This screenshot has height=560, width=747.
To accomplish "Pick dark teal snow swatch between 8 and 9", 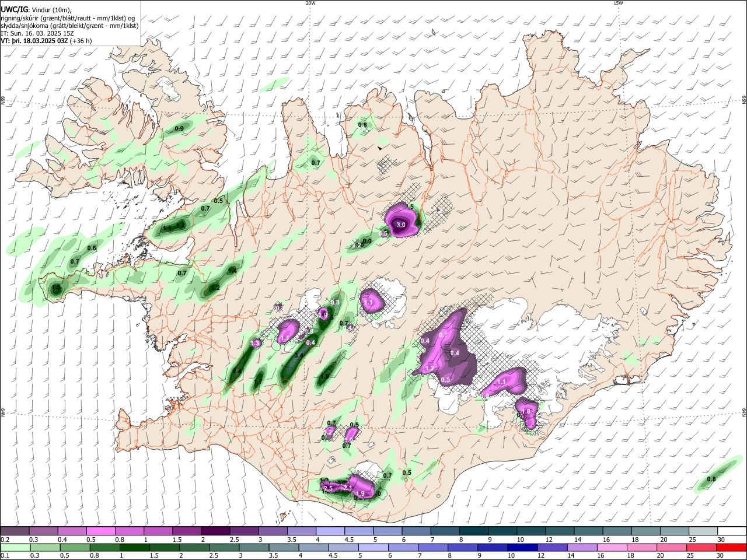I will click(x=473, y=531).
